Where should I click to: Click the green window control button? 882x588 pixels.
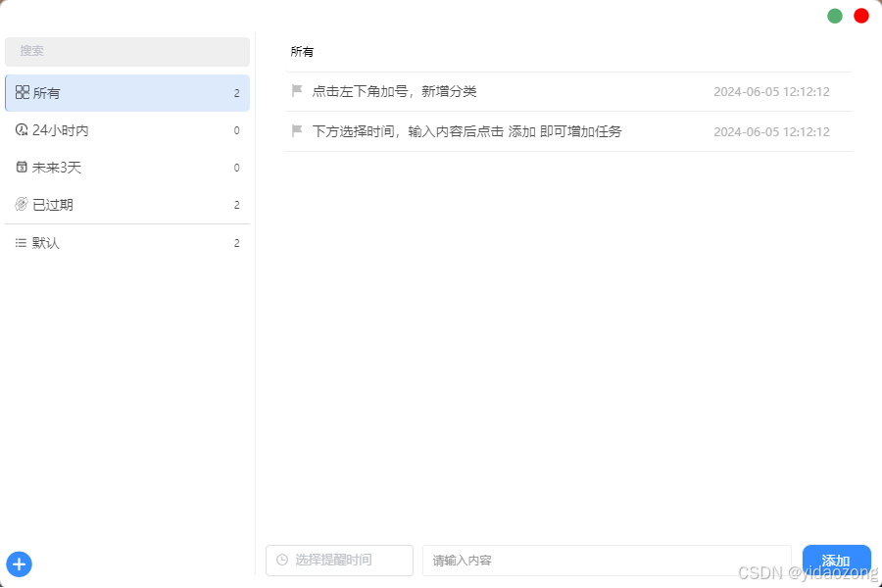[835, 16]
